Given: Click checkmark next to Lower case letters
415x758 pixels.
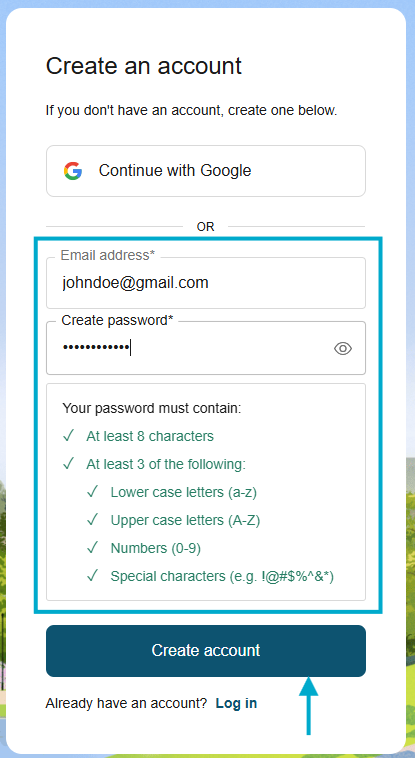Looking at the screenshot, I should [92, 492].
